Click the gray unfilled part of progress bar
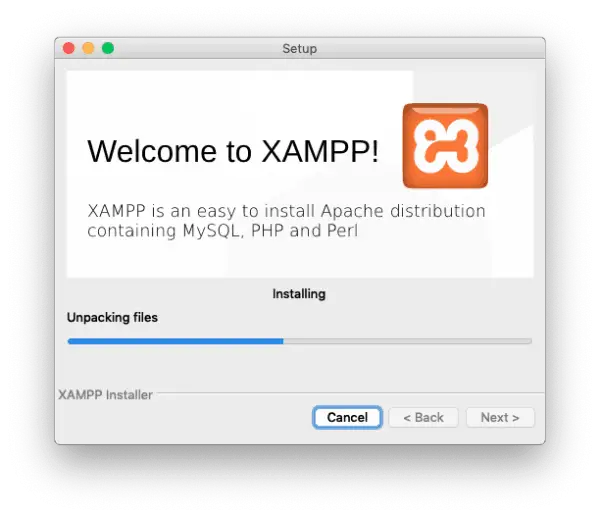Viewport: 600px width, 517px height. click(x=408, y=341)
